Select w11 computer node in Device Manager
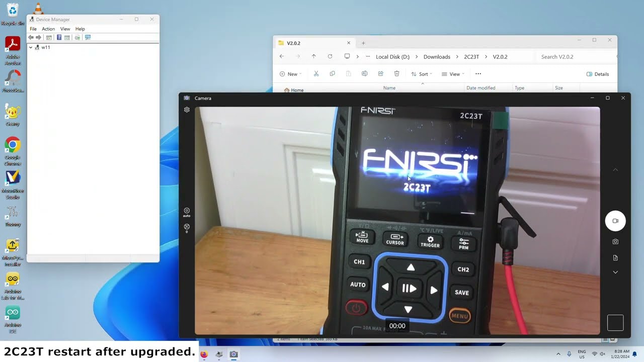The image size is (644, 362). (x=46, y=47)
